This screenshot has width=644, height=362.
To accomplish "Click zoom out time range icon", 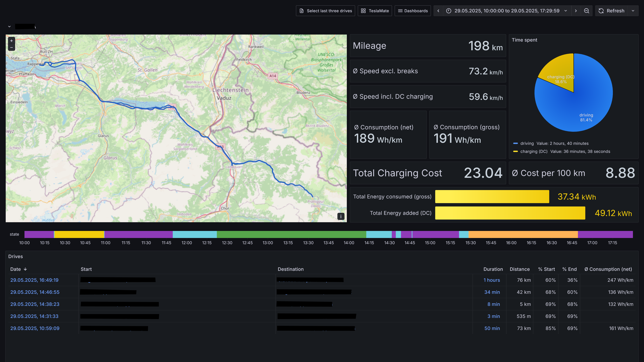I will (586, 11).
